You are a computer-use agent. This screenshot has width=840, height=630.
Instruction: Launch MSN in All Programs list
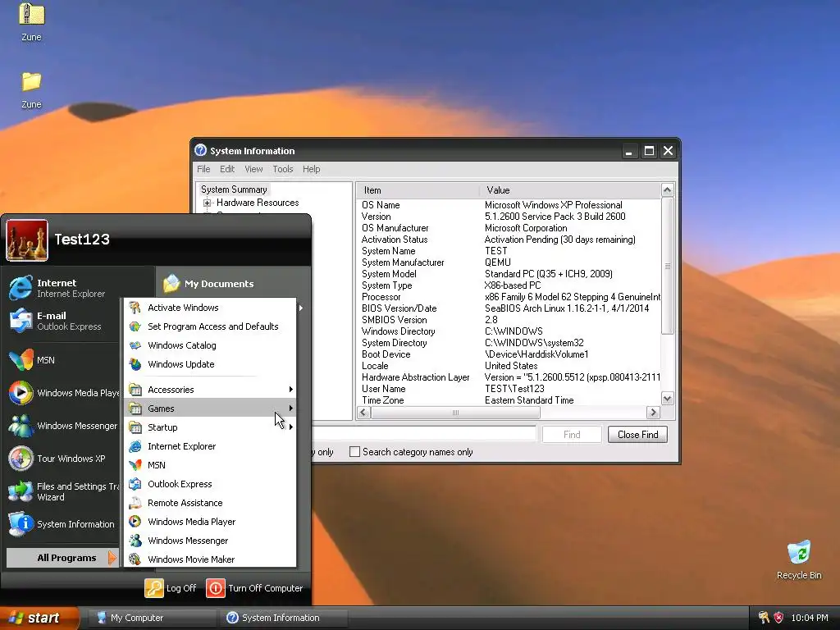tap(210, 465)
